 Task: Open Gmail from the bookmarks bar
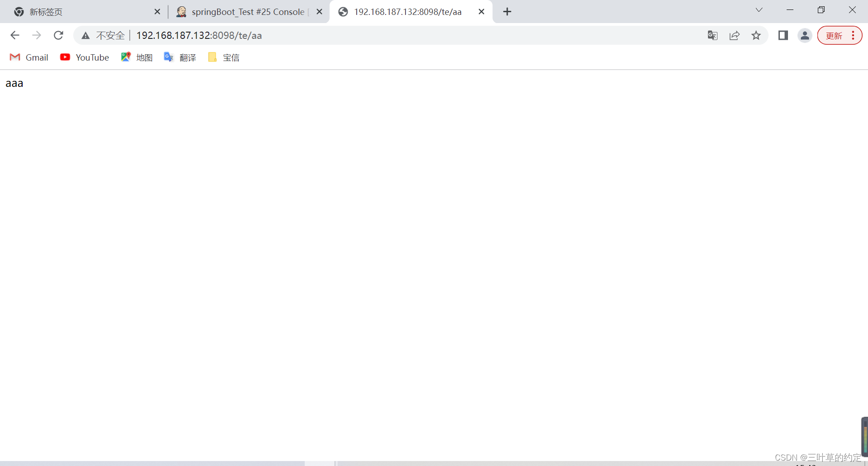pos(28,57)
